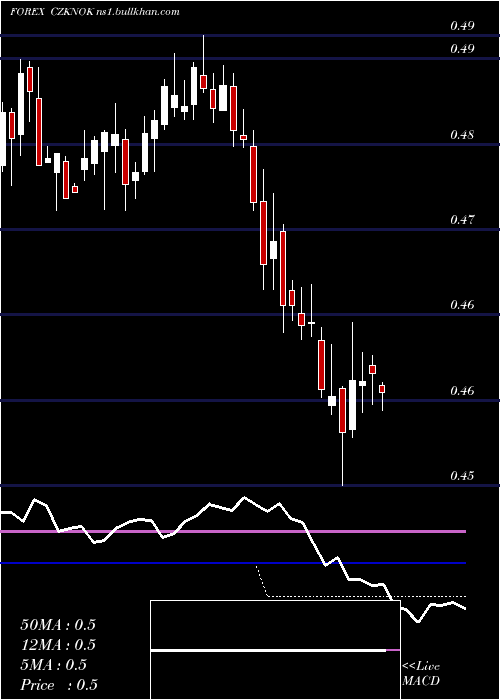Click the 50MA : 0.5 value

(58, 624)
